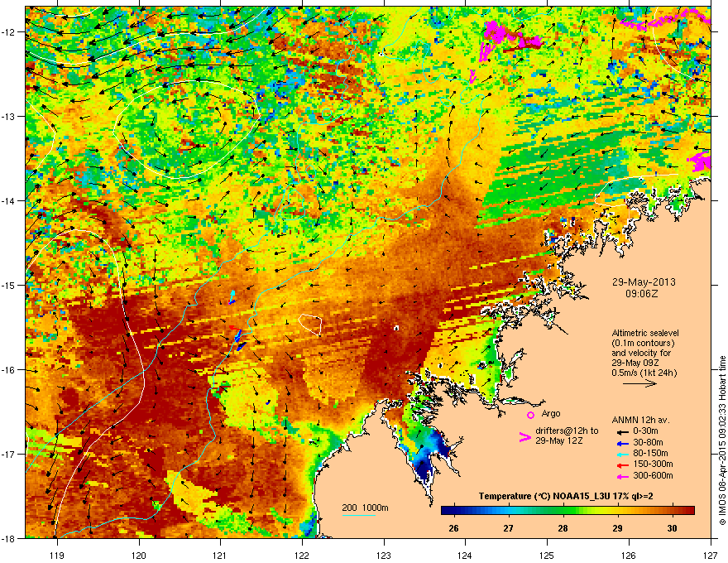This screenshot has height=563, width=728.
Task: Click the 'drifters@12h to' legend text
Action: pos(567,431)
